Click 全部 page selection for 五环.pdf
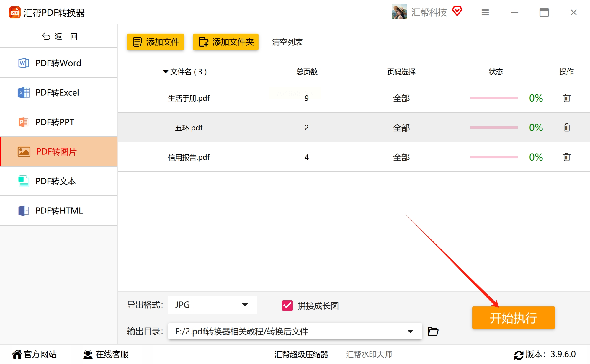This screenshot has height=364, width=590. coord(401,128)
